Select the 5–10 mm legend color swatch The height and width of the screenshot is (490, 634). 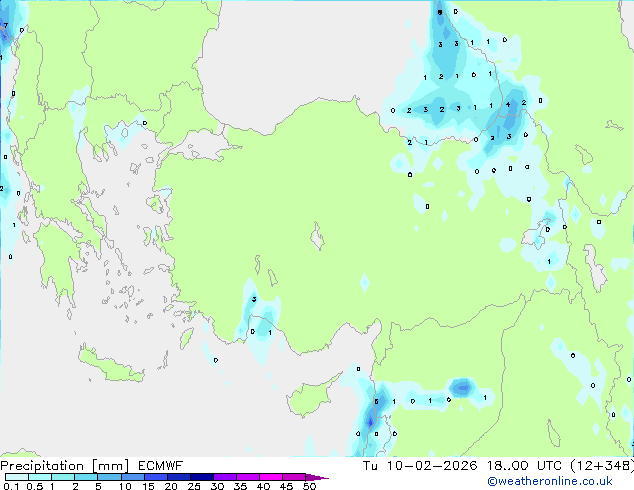109,477
